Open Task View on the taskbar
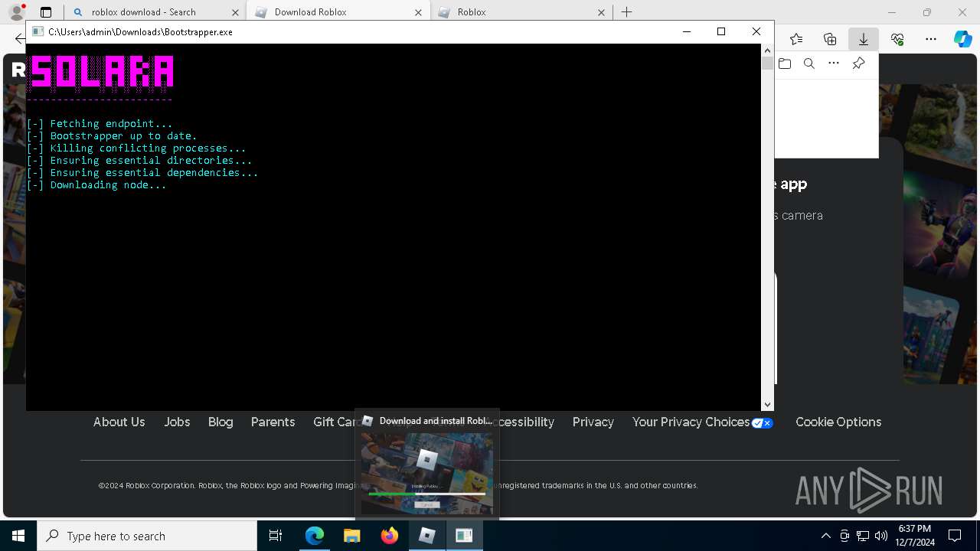The height and width of the screenshot is (551, 980). click(x=276, y=536)
